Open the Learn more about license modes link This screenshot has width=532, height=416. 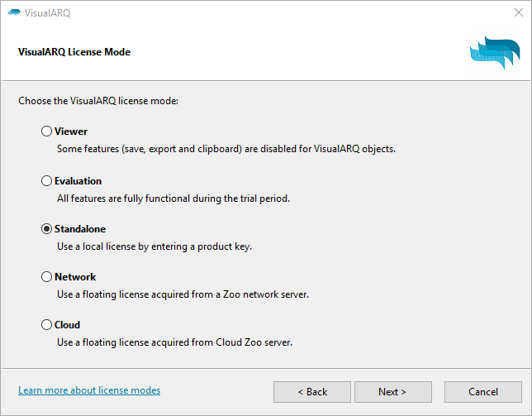pos(89,390)
